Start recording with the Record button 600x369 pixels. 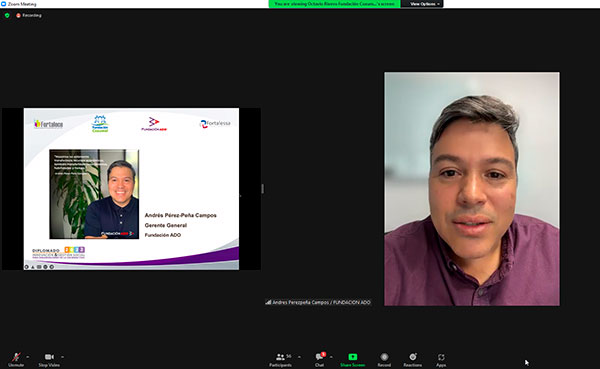tap(384, 359)
